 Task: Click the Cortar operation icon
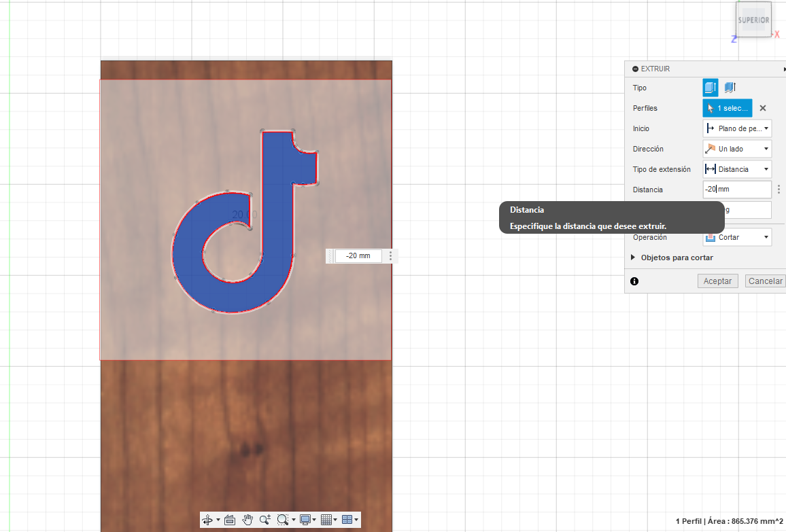[711, 237]
